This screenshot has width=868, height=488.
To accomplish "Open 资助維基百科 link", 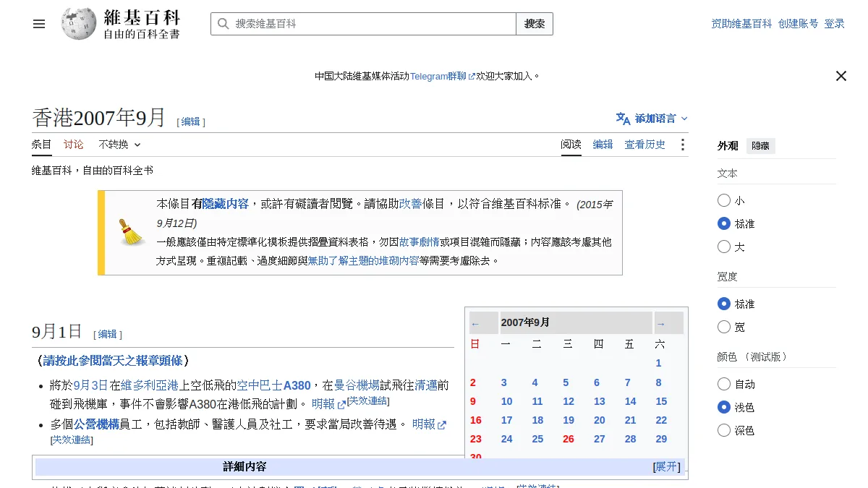I will 741,24.
